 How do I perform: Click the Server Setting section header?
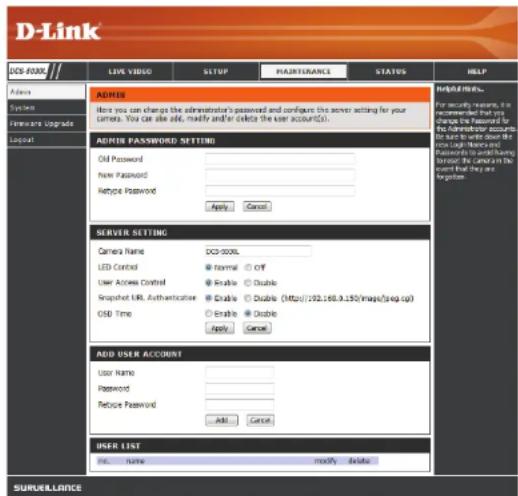[260, 233]
